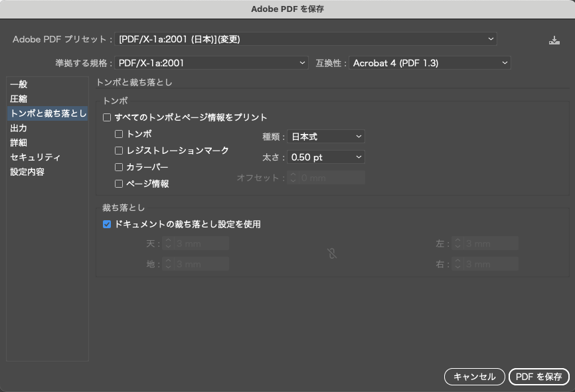The height and width of the screenshot is (392, 575).
Task: Uncheck ドキュメントの裁ち落とし設定を使用
Action: [x=107, y=224]
